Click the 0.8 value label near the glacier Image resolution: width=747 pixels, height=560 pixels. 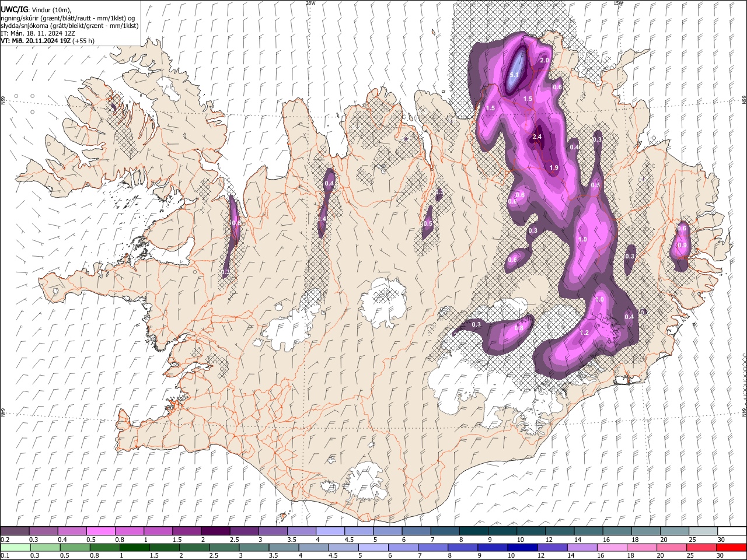(518, 328)
